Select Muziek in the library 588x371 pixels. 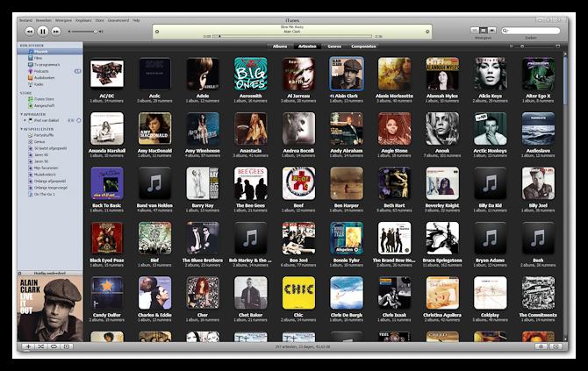pyautogui.click(x=50, y=52)
